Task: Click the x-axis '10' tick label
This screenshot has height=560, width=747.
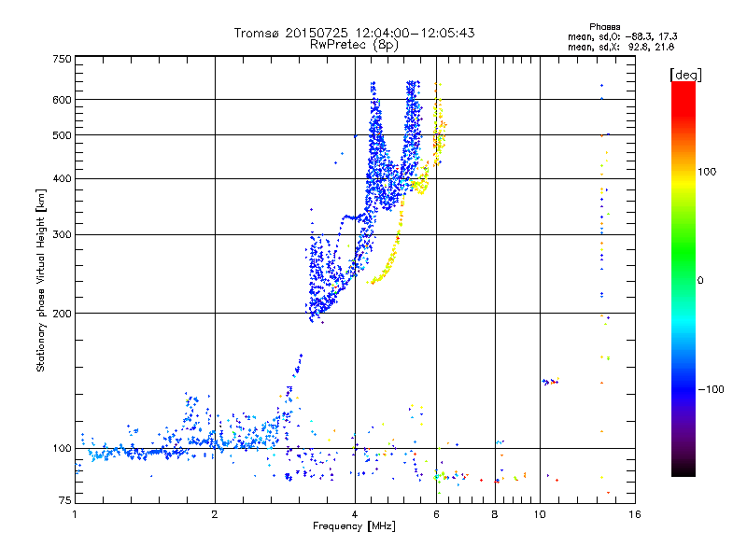Action: 540,514
